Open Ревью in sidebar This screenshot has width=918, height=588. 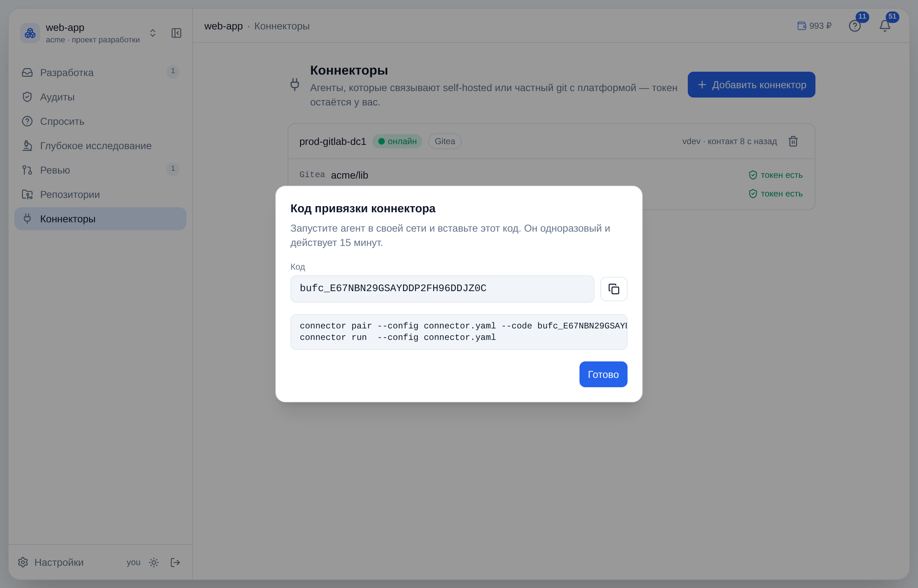point(100,170)
